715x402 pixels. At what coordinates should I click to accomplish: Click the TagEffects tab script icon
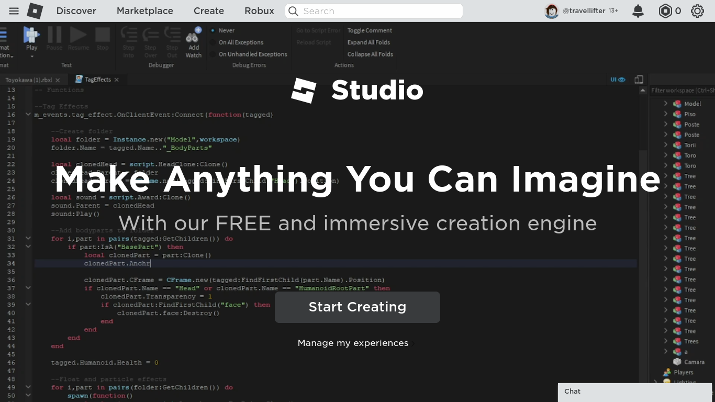pyautogui.click(x=78, y=79)
